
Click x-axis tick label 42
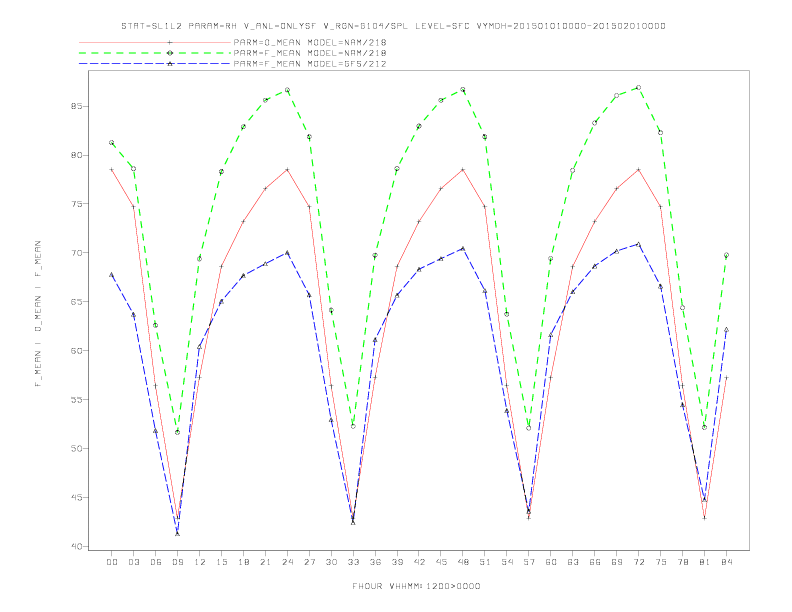(419, 562)
